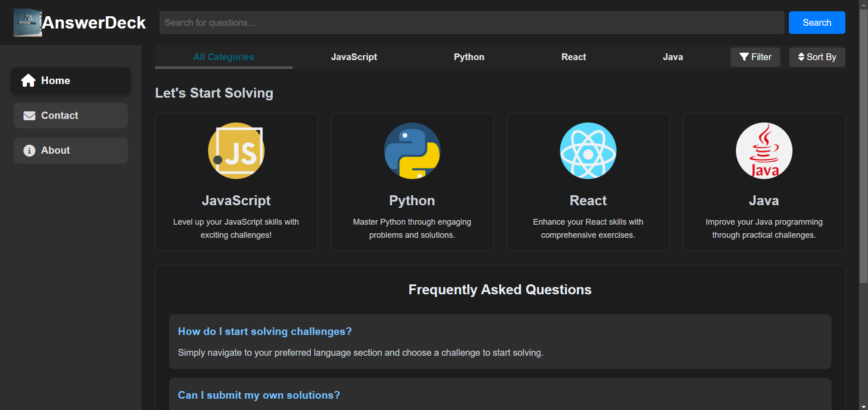The width and height of the screenshot is (868, 410).
Task: Open the About page from sidebar
Action: [x=71, y=151]
